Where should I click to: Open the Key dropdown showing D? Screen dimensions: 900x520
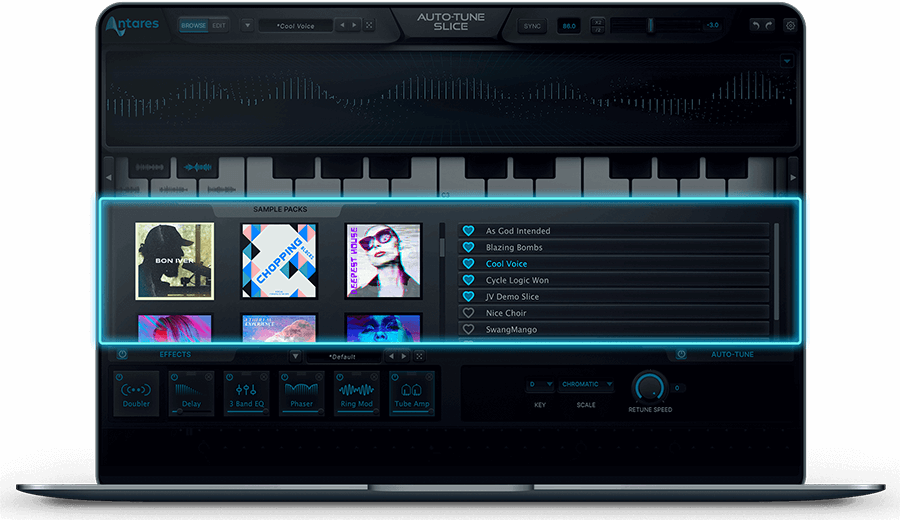coord(540,385)
